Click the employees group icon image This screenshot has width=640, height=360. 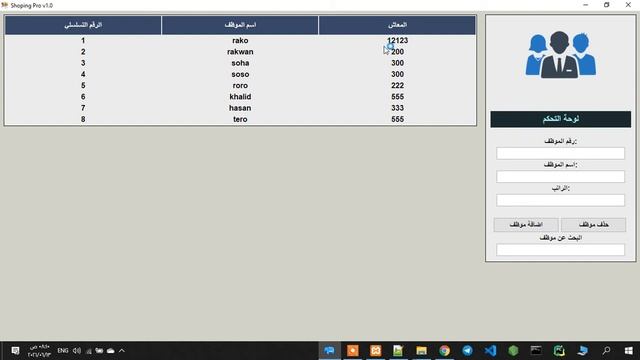[560, 55]
